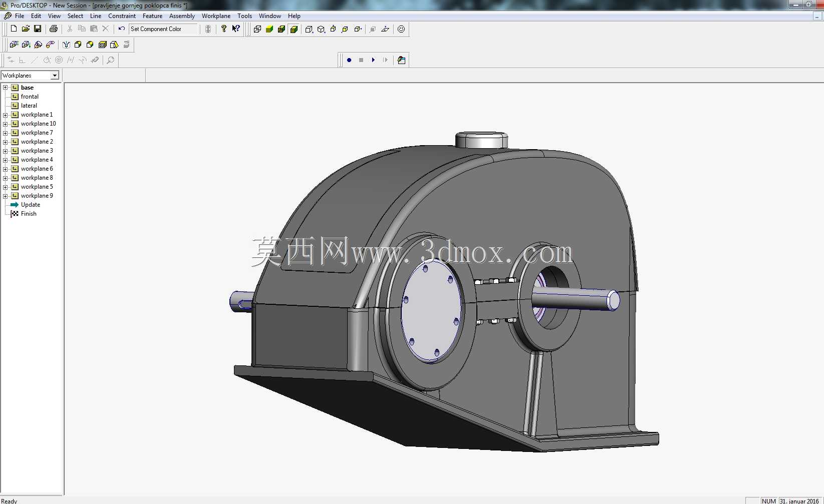This screenshot has width=824, height=504.
Task: Switch to wireframe display mode
Action: click(257, 29)
